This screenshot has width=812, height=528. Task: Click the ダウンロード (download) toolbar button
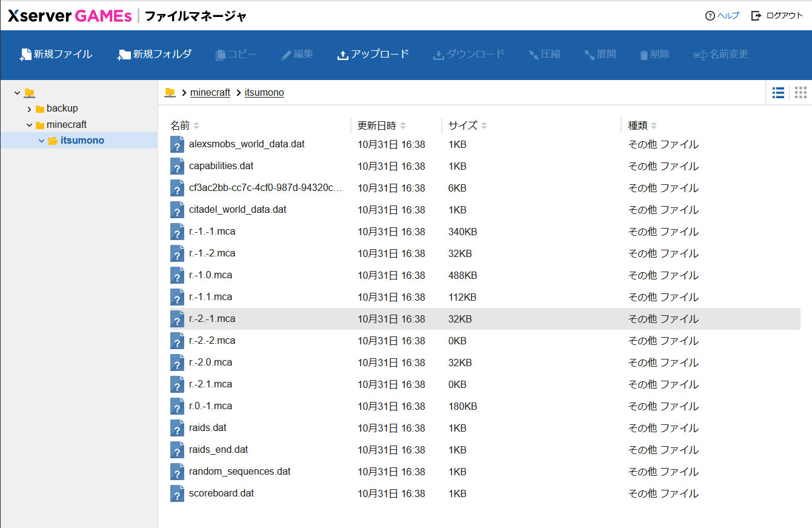coord(468,55)
